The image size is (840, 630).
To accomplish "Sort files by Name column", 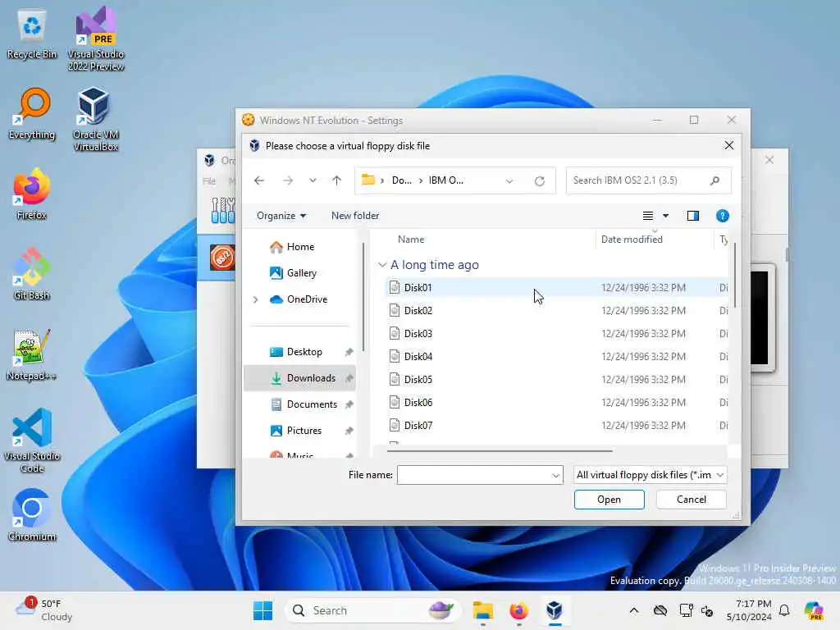I will click(411, 240).
